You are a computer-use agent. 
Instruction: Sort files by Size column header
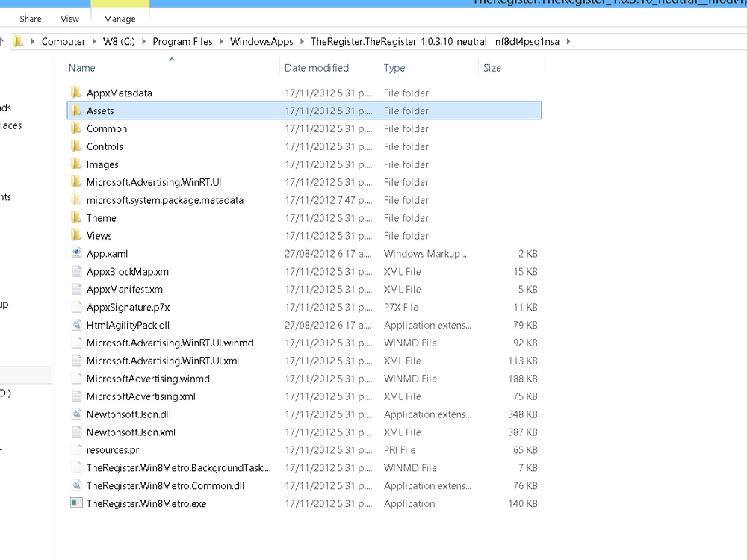[x=492, y=68]
